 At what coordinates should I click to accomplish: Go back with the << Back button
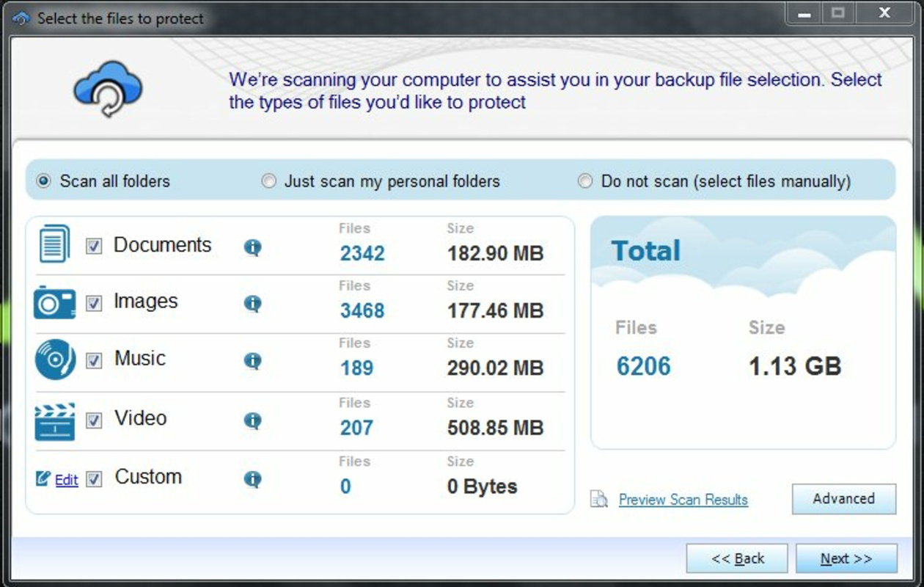pos(737,558)
